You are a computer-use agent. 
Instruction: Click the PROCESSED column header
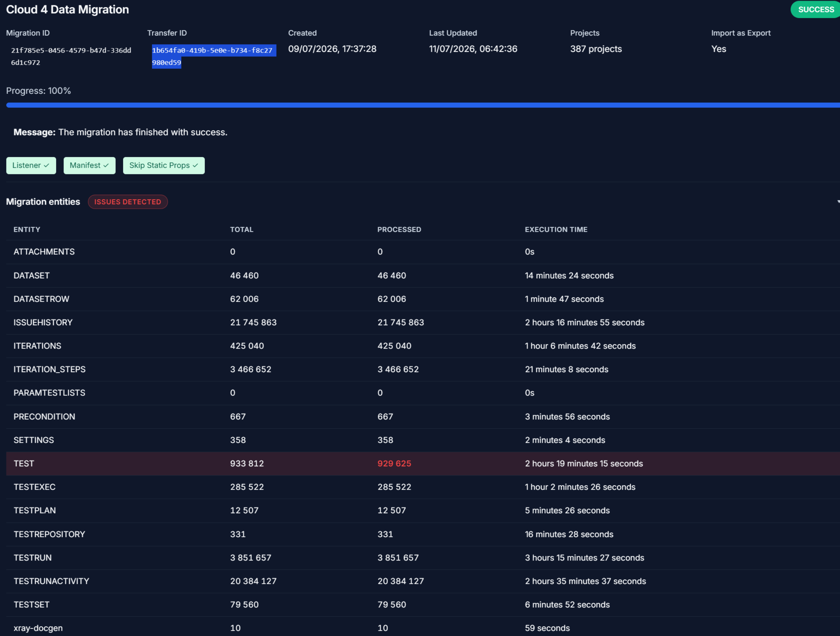[399, 230]
